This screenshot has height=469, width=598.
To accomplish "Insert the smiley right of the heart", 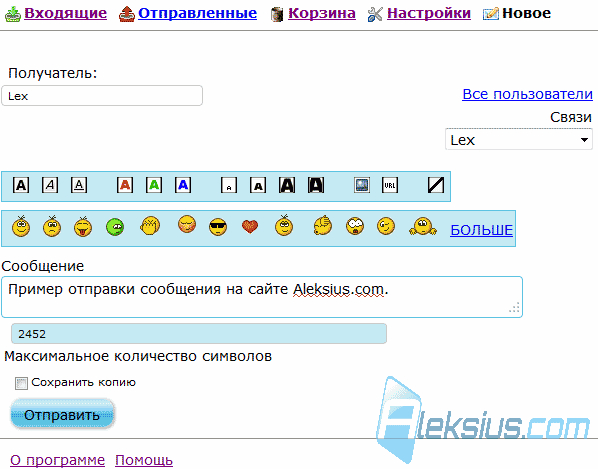I will tap(284, 225).
